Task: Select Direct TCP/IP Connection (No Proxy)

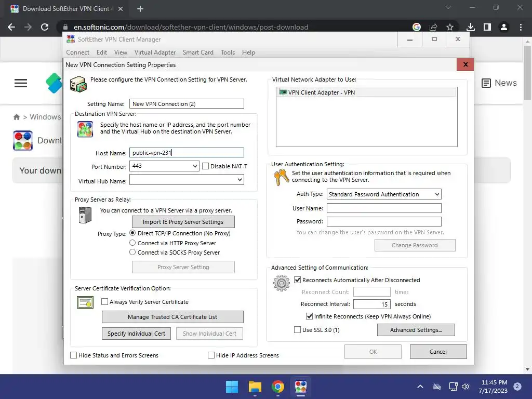Action: (x=132, y=233)
